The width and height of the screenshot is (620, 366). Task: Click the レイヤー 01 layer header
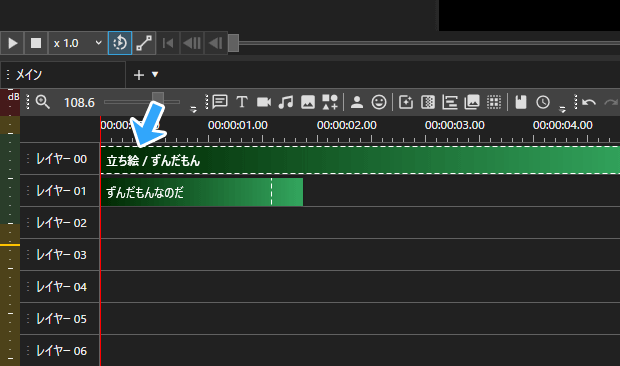60,191
